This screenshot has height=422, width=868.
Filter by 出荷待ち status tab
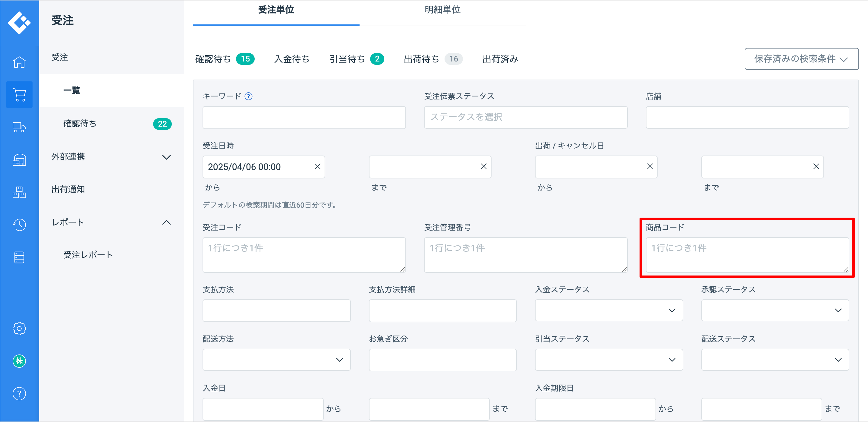433,59
